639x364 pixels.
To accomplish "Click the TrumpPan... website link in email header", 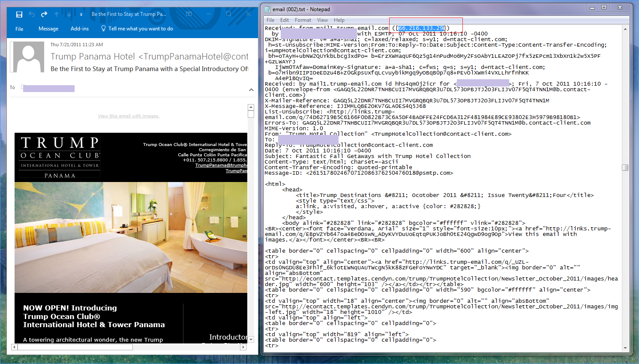I will pyautogui.click(x=237, y=171).
